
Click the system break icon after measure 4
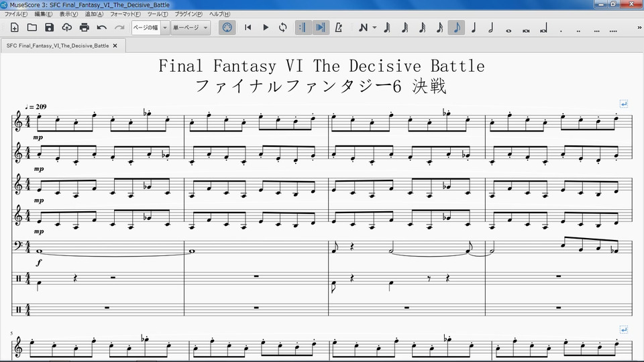pos(623,103)
